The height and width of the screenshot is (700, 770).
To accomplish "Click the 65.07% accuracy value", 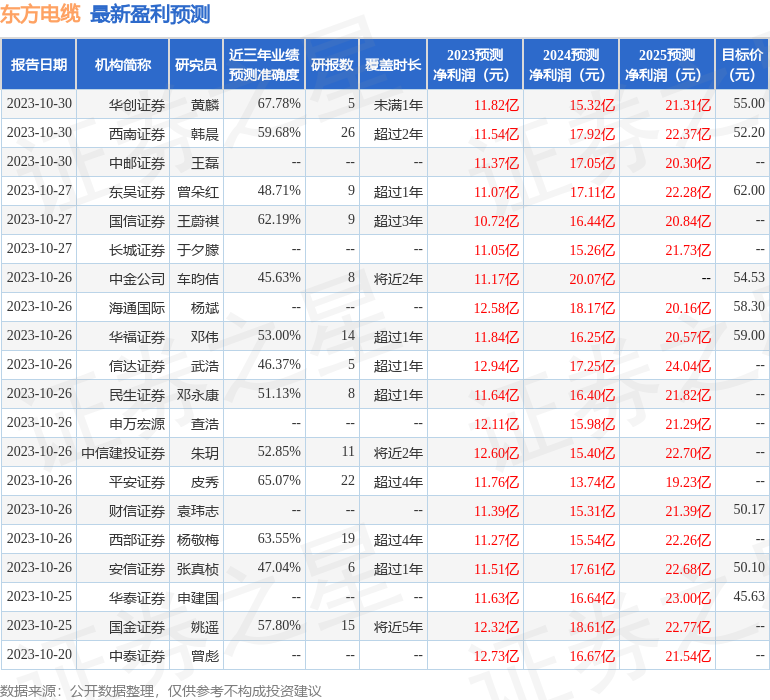I will (279, 480).
